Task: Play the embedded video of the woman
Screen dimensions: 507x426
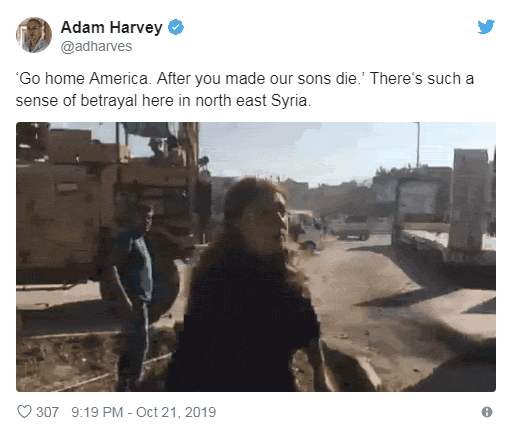Action: [x=256, y=257]
